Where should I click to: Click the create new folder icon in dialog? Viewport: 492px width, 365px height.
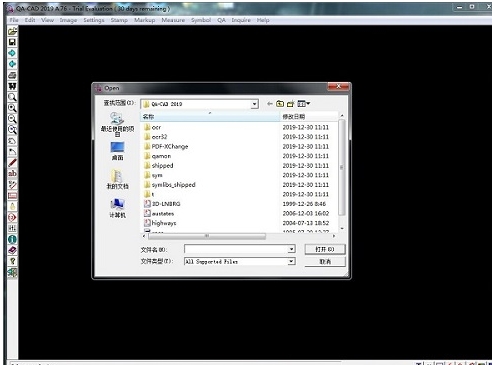pos(291,104)
